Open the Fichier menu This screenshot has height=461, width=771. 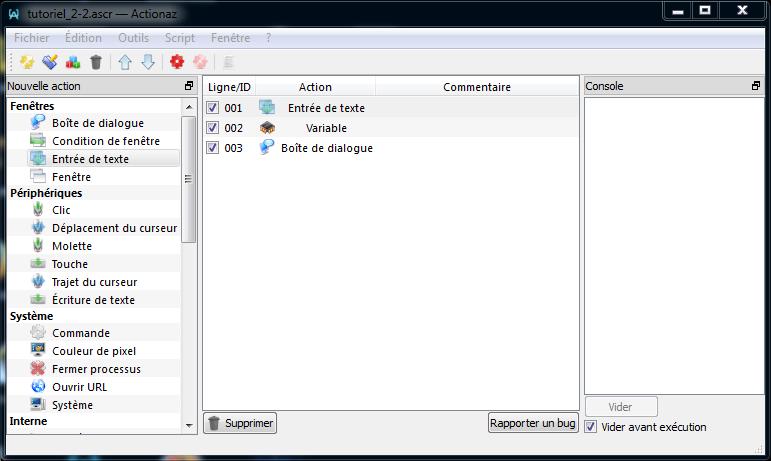click(31, 37)
